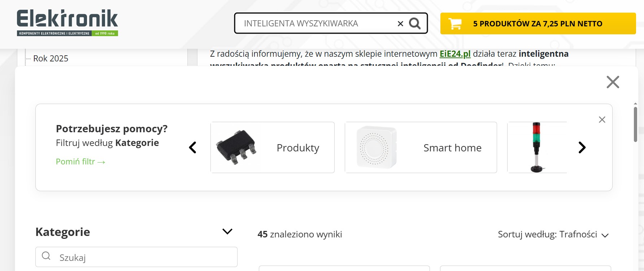644x271 pixels.
Task: Click the magnifier in Szukaj field
Action: tap(46, 256)
